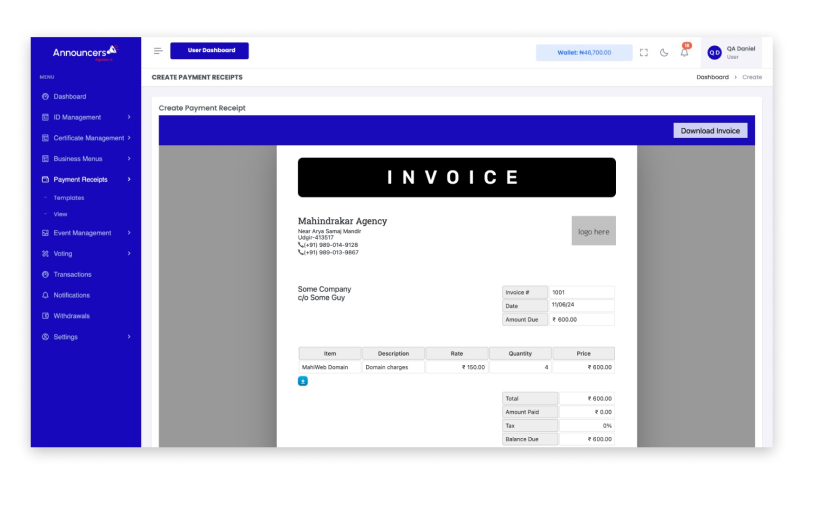Click the Transactions sidebar icon

[x=45, y=274]
